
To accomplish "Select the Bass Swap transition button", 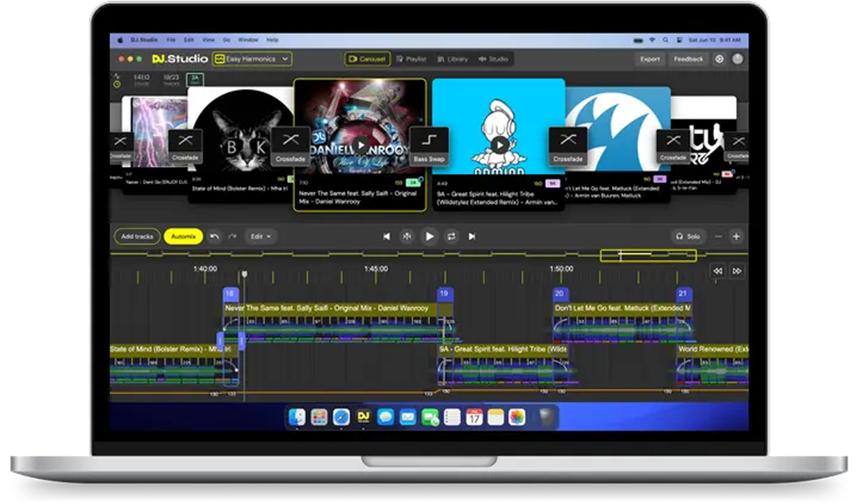I will [429, 146].
